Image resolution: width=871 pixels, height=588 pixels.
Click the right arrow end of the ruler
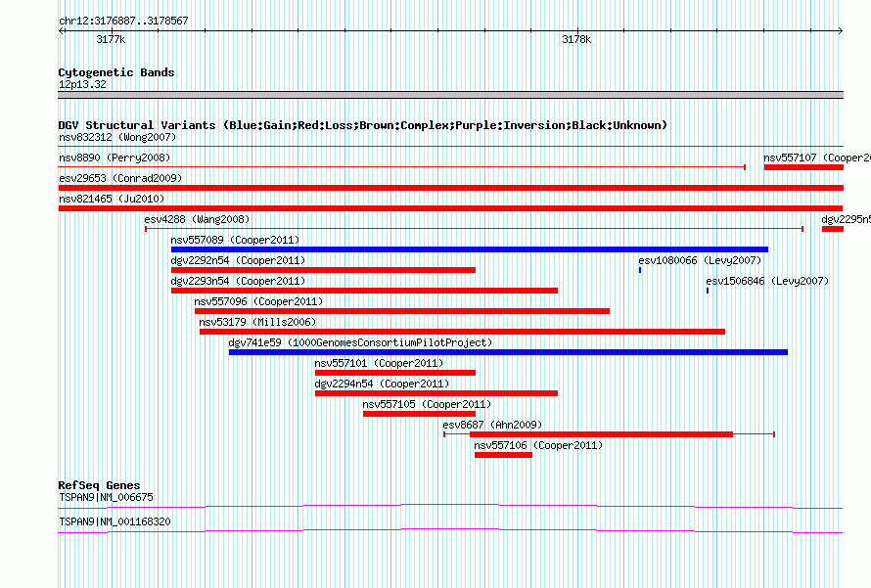[x=841, y=30]
